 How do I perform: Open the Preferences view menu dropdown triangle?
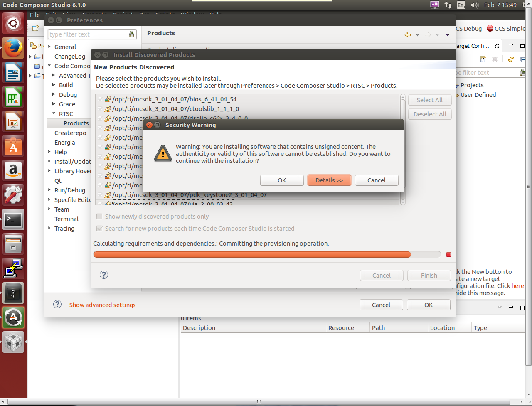tap(448, 35)
